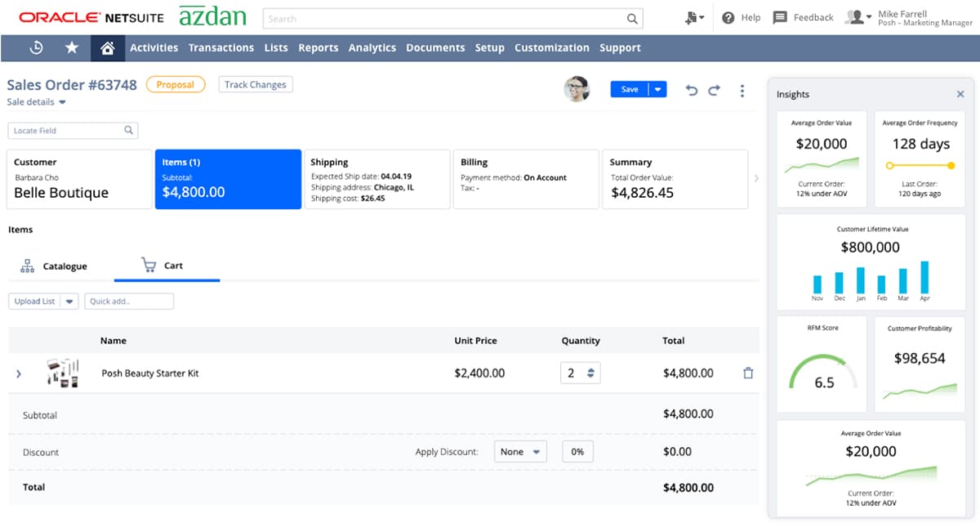
Task: Open the favorites star icon
Action: click(x=72, y=47)
